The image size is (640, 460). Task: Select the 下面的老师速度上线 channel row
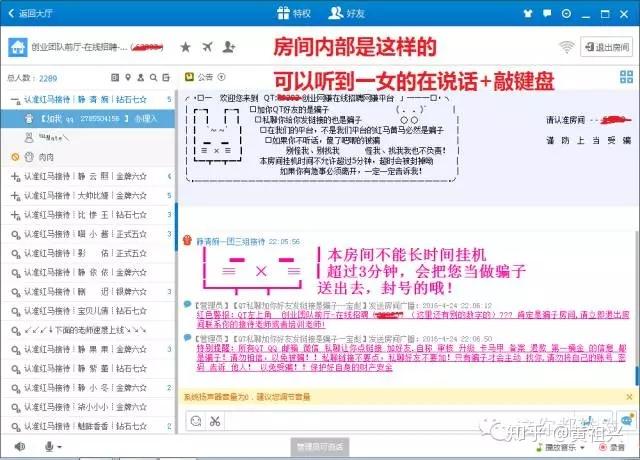[x=88, y=330]
